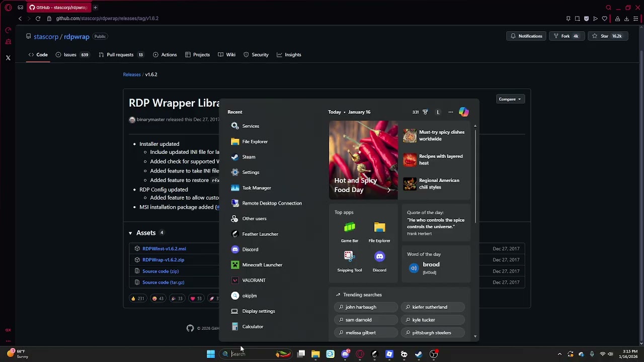Add the page to Opera bookmarks with the heart
The image size is (644, 362).
click(605, 19)
